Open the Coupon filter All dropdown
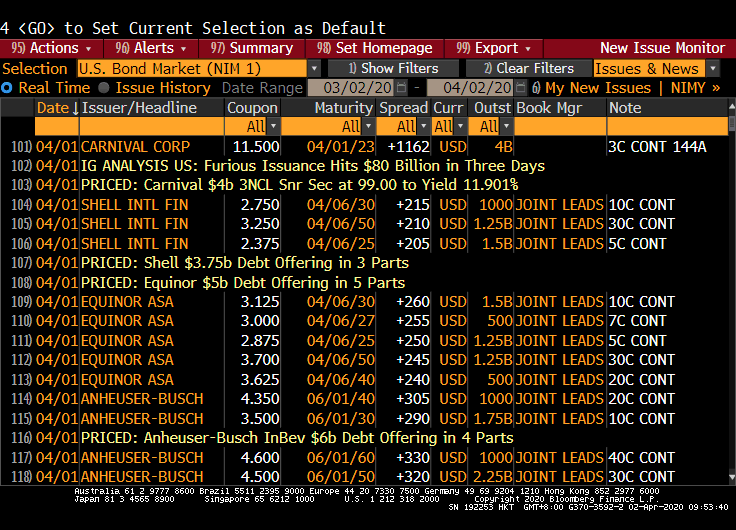The image size is (736, 530). pyautogui.click(x=273, y=127)
